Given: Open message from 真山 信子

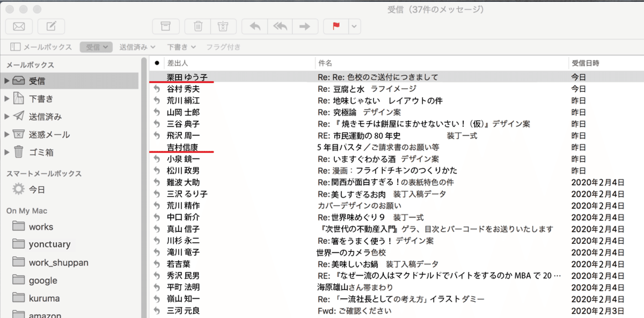Looking at the screenshot, I should [396, 229].
